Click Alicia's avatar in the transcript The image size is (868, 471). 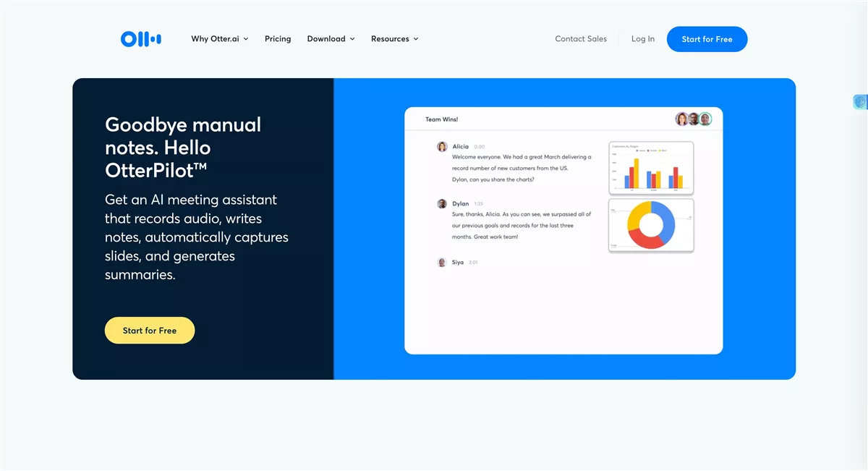tap(442, 147)
